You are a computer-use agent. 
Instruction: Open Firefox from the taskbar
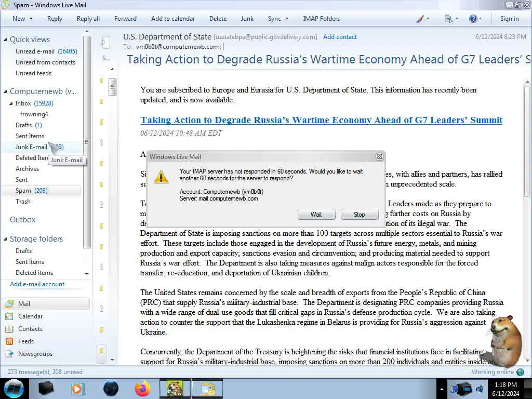142,389
